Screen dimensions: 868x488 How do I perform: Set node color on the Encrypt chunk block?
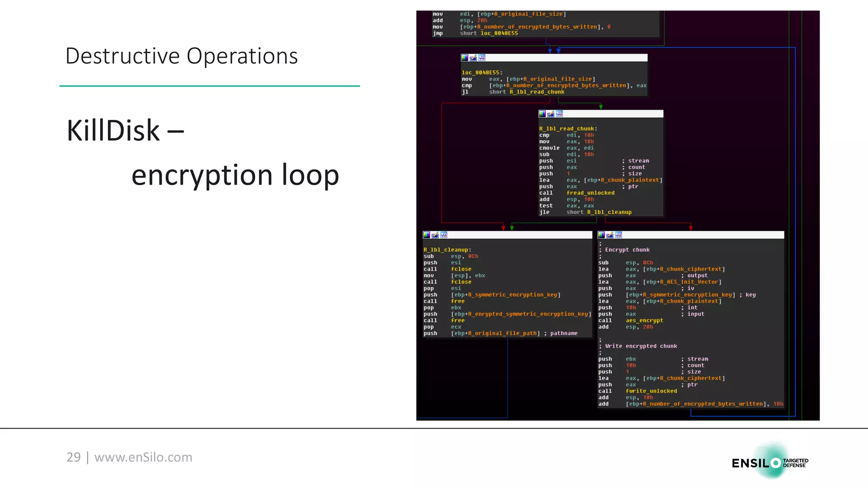coord(601,235)
